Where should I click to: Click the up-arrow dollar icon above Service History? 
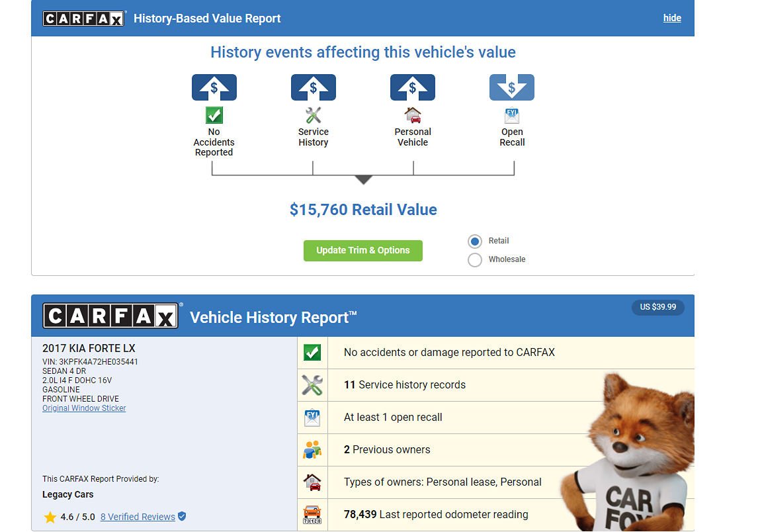coord(313,87)
